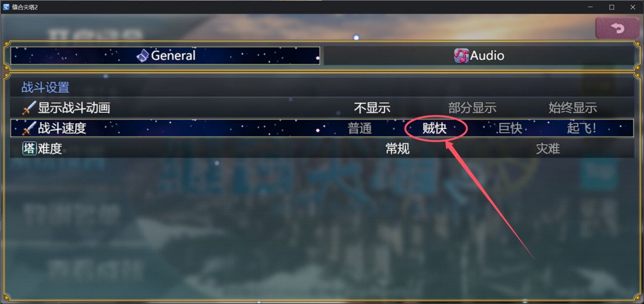
Task: Click the 战斗速度 setting label
Action: (x=62, y=128)
